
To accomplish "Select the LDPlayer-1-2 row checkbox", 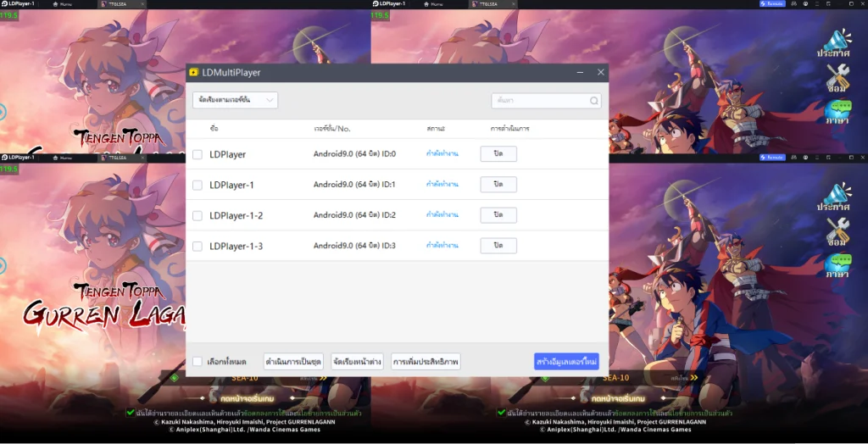I will point(197,215).
